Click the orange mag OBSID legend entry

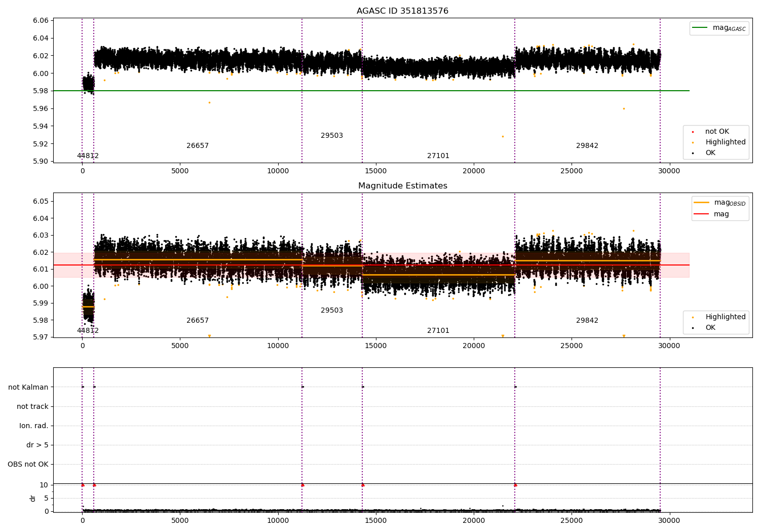[x=701, y=203]
